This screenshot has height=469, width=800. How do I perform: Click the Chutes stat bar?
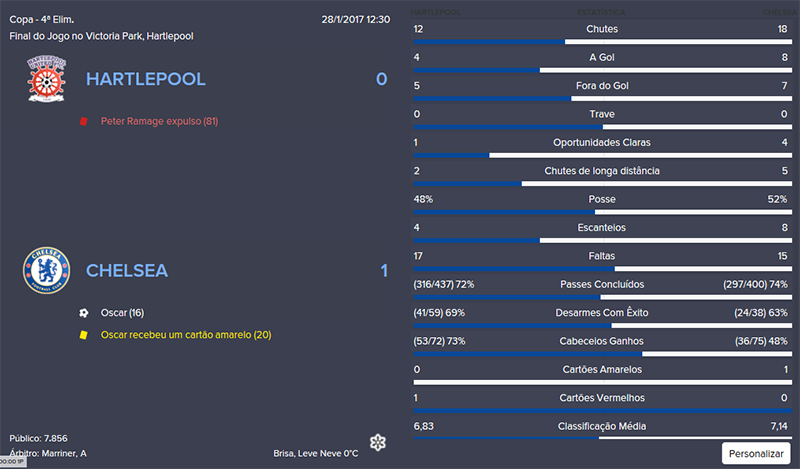pos(602,41)
